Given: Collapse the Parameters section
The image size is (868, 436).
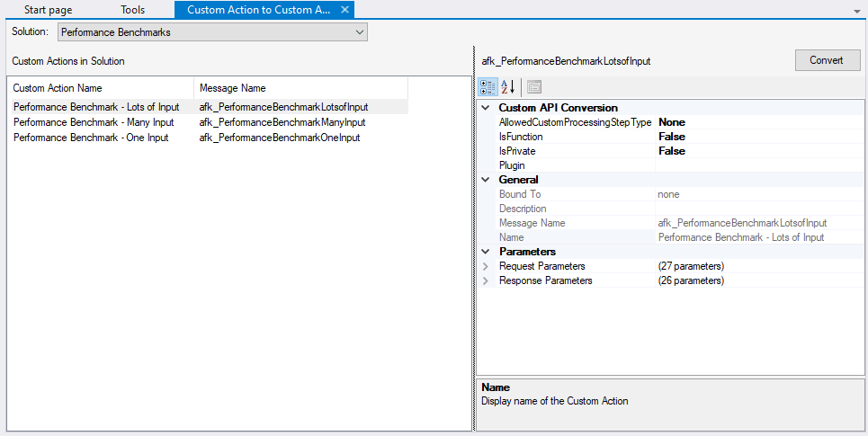Looking at the screenshot, I should pos(487,252).
